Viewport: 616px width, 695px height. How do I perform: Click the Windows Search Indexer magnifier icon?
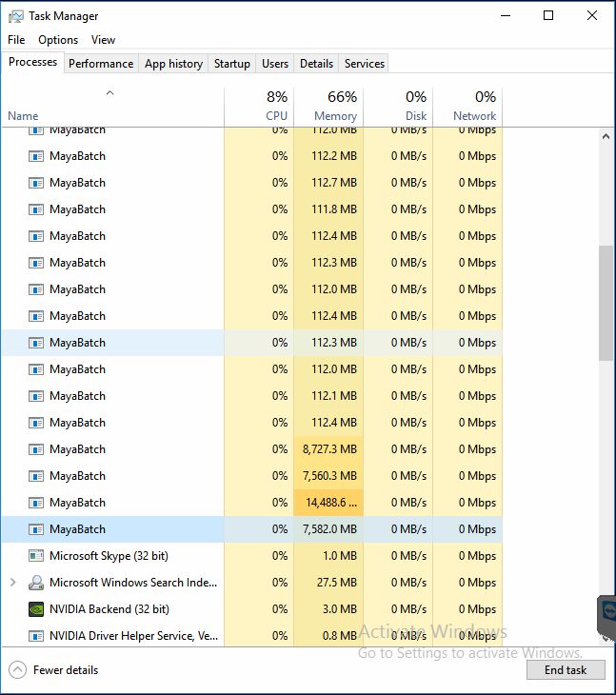(36, 583)
